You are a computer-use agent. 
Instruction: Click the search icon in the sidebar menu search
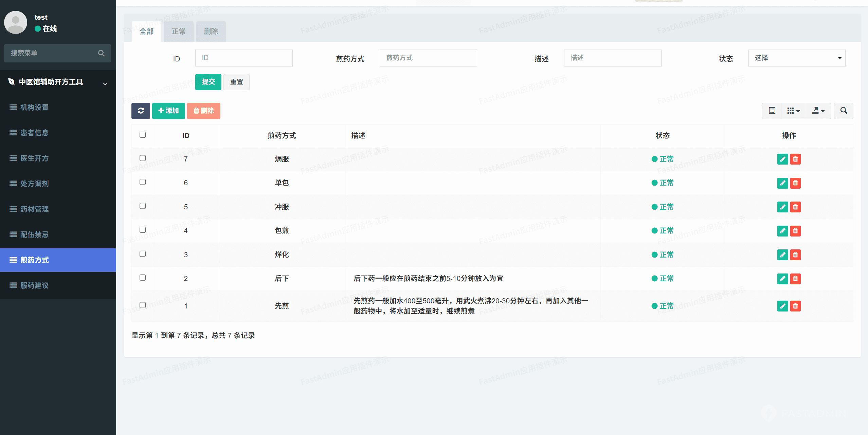pos(101,53)
